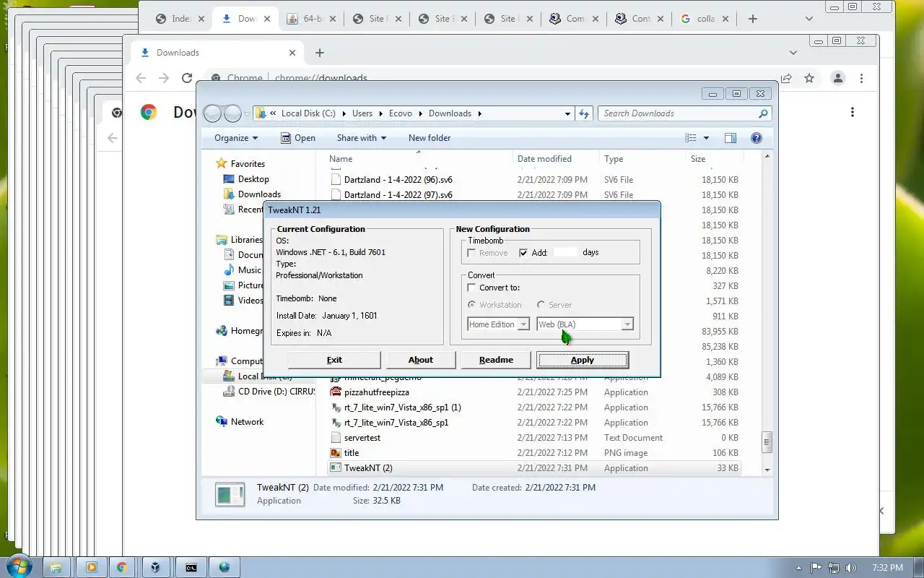Click the Explorer vertical scrollbar thumb
This screenshot has height=578, width=924.
pos(767,441)
